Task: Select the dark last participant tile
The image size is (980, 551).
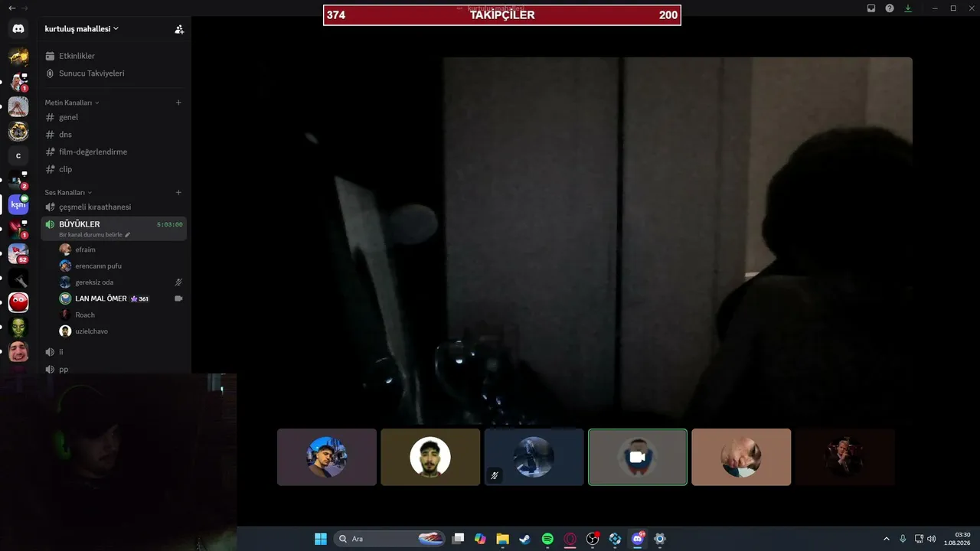Action: [x=844, y=457]
